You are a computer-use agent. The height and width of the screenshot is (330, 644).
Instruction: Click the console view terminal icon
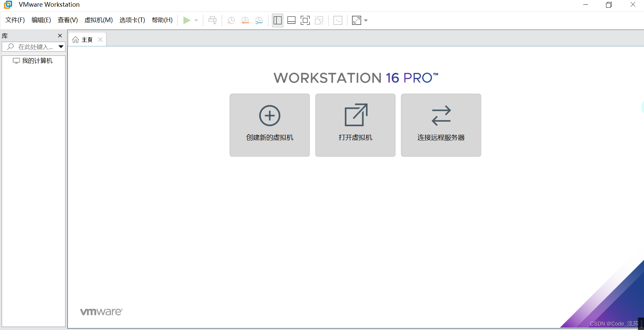(338, 20)
